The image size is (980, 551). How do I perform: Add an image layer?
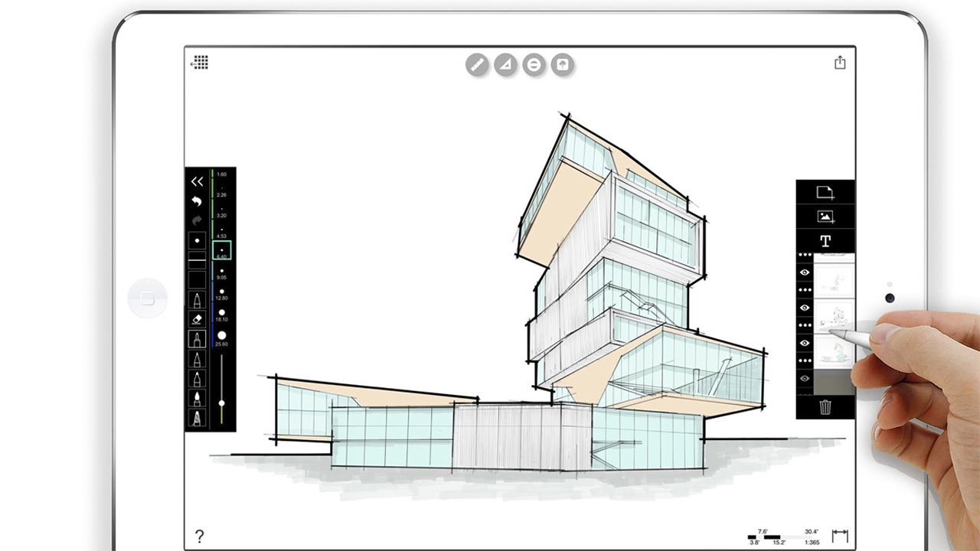click(x=825, y=217)
